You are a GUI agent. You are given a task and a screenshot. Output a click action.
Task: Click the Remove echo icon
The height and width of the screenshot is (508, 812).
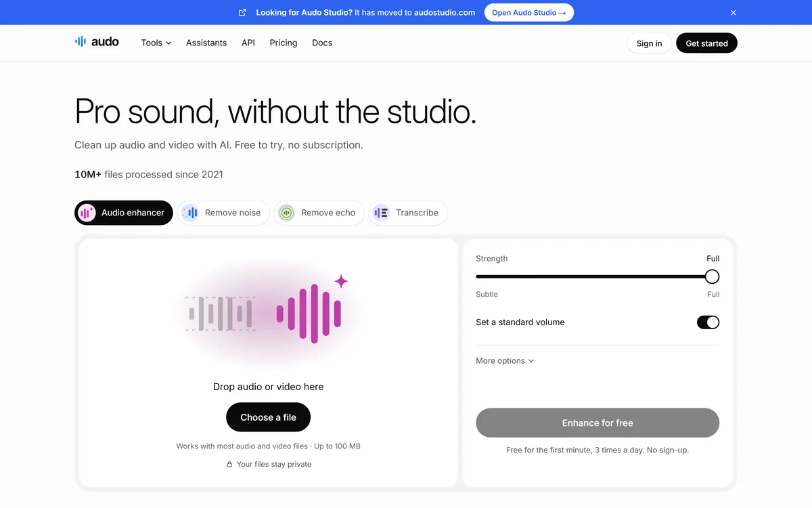tap(287, 213)
